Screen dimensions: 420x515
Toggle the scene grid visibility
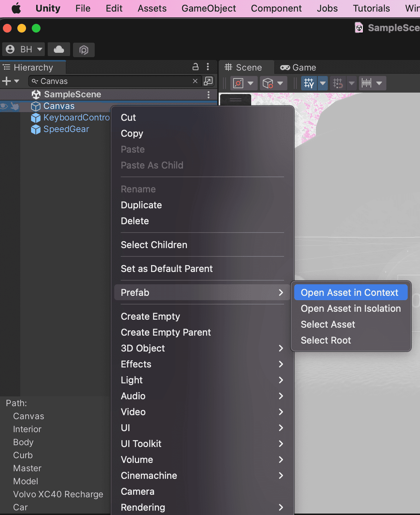pyautogui.click(x=309, y=83)
